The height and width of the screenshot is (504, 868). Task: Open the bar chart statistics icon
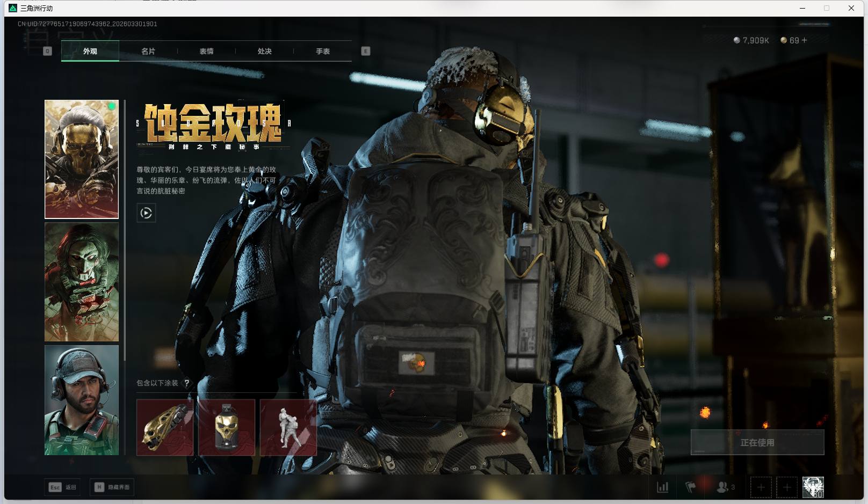pos(663,487)
